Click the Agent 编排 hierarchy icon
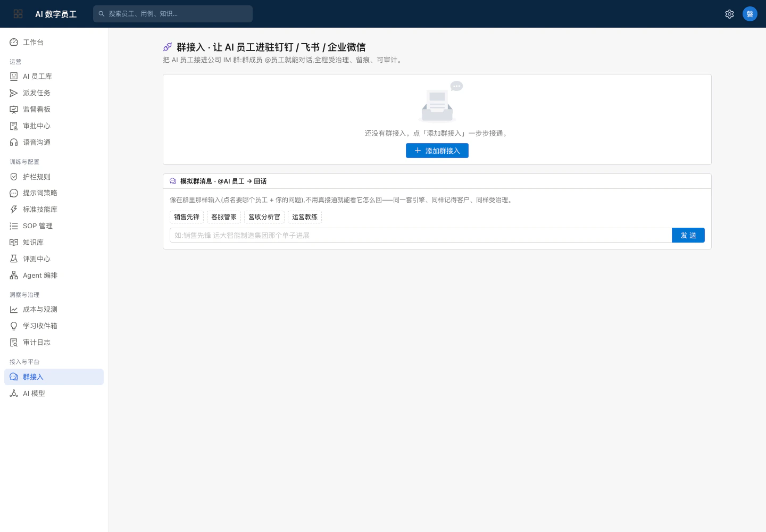This screenshot has height=532, width=766. [x=14, y=276]
